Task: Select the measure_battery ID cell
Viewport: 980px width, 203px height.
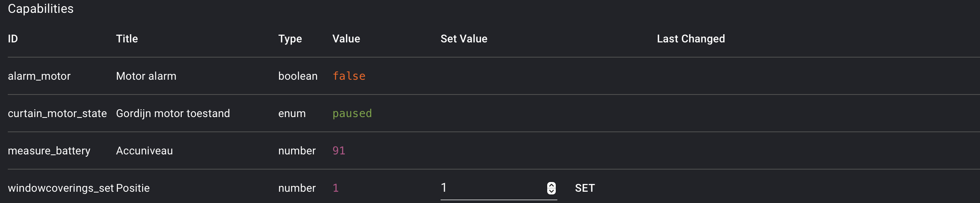Action: pyautogui.click(x=49, y=151)
